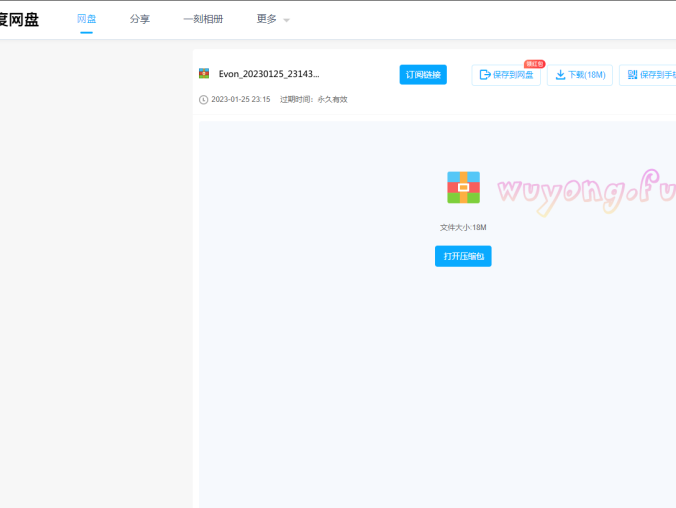Screen dimensions: 676x508
Task: Click the text 过期时间：永久有效
Action: [x=313, y=99]
